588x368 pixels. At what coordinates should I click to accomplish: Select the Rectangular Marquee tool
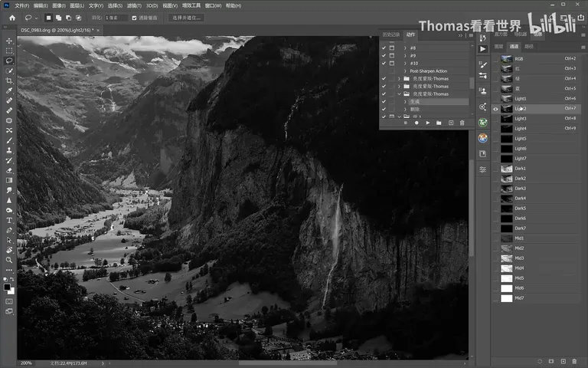click(x=9, y=51)
